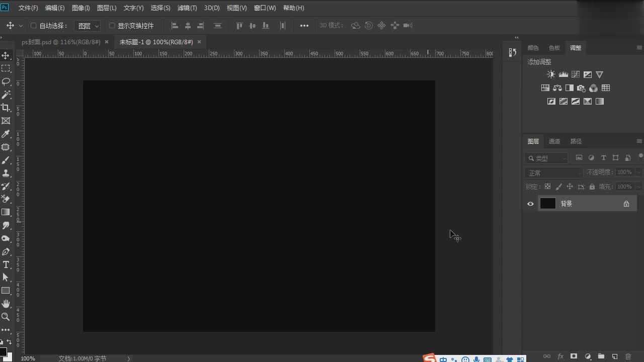Open the 不透明度 slider dropdown arrow
Image resolution: width=644 pixels, height=362 pixels.
coord(638,172)
